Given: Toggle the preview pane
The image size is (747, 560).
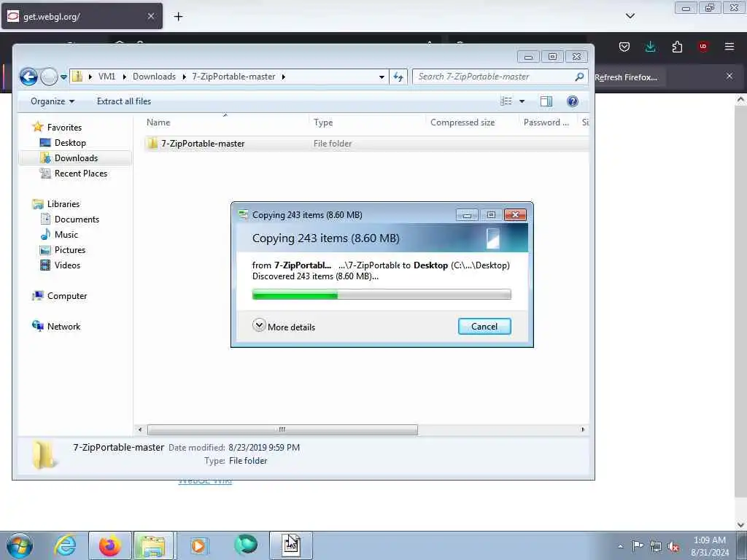Looking at the screenshot, I should pyautogui.click(x=546, y=101).
